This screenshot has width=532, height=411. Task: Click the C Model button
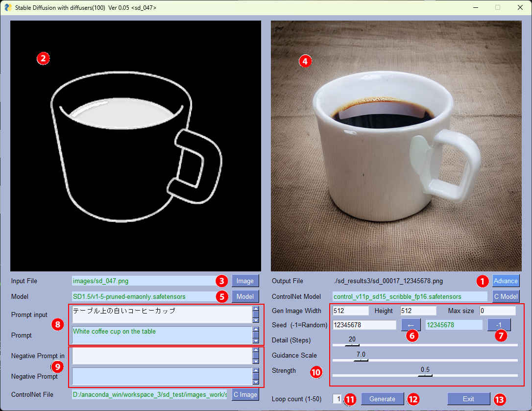point(506,296)
